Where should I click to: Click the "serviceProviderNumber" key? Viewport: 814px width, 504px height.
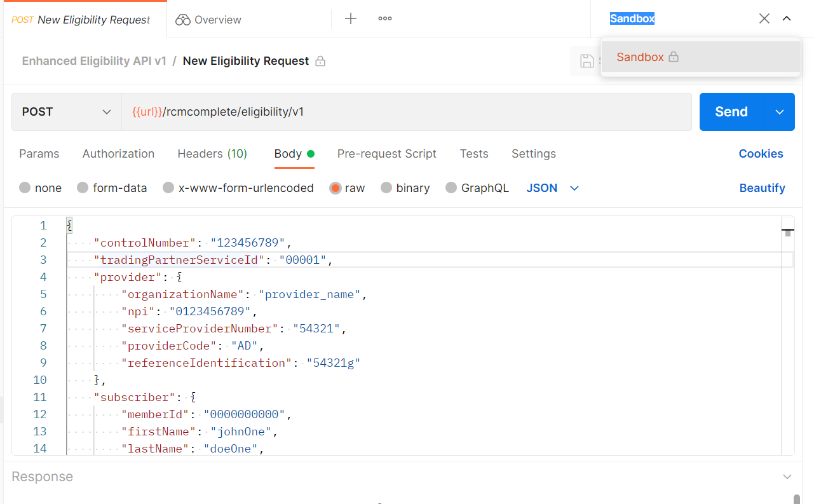pos(200,329)
